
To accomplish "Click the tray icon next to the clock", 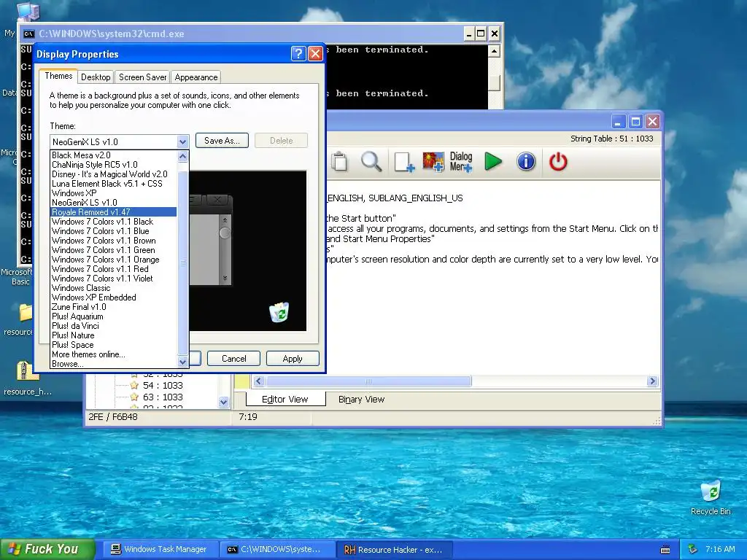I will click(x=693, y=550).
